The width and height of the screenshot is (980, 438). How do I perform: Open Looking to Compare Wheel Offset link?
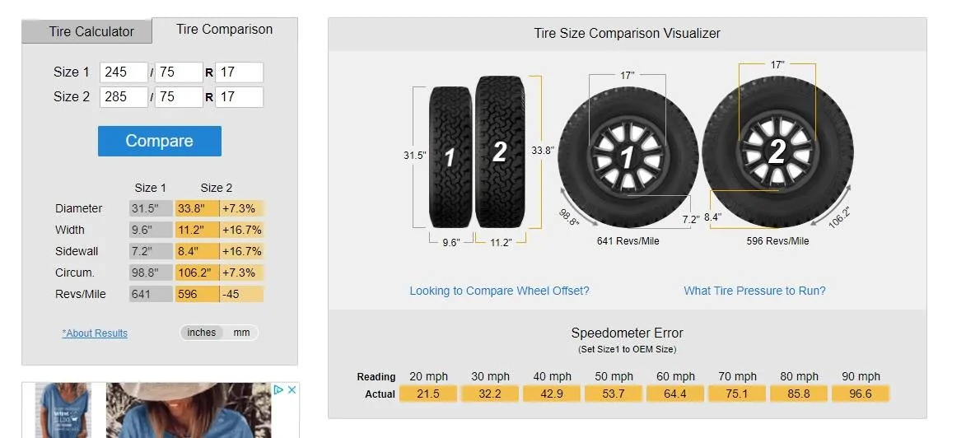click(499, 291)
